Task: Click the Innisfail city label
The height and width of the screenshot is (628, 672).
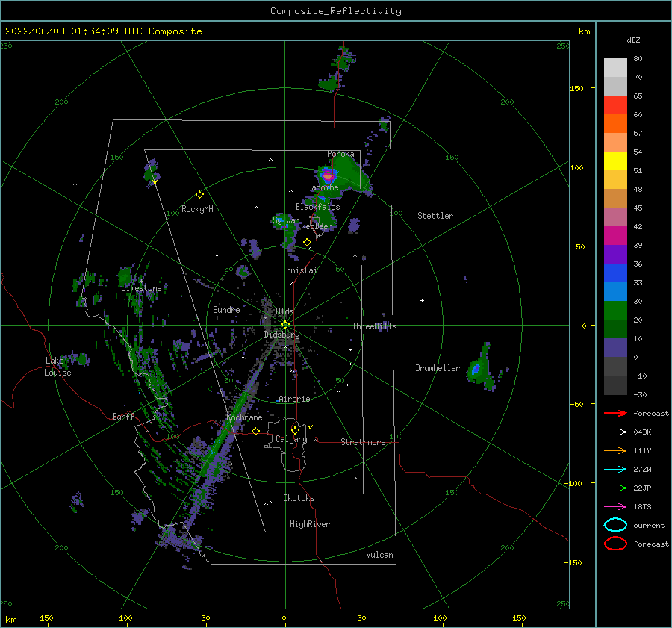Action: coord(302,270)
